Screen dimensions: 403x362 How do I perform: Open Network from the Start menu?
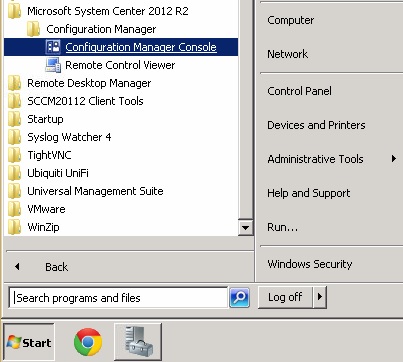pos(288,54)
